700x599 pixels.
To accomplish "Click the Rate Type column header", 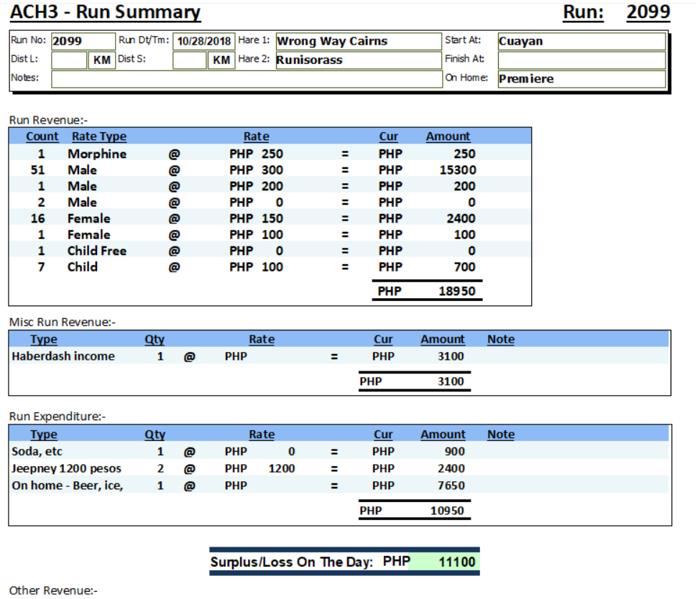I will [x=98, y=136].
